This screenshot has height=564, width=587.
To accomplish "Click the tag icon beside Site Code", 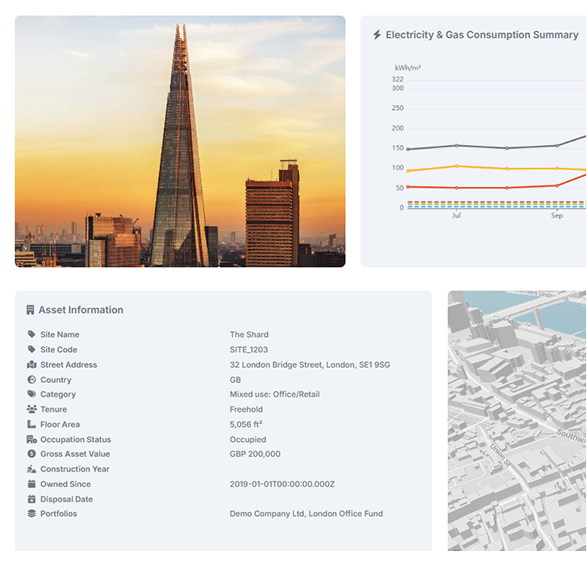I will coord(31,349).
